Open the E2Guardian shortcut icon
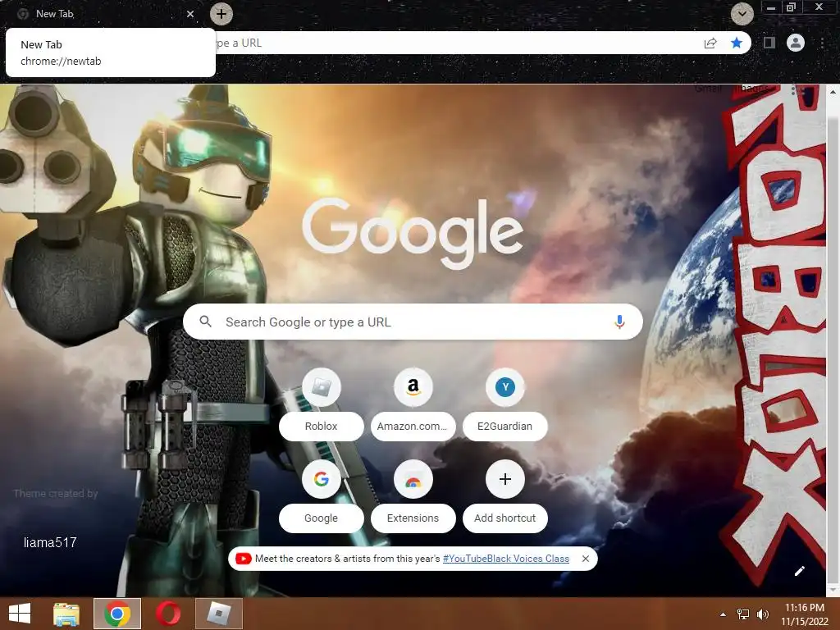This screenshot has width=840, height=630. pyautogui.click(x=504, y=387)
